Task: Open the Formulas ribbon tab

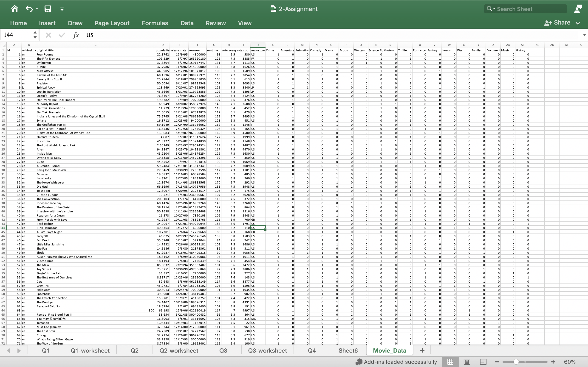Action: 155,23
